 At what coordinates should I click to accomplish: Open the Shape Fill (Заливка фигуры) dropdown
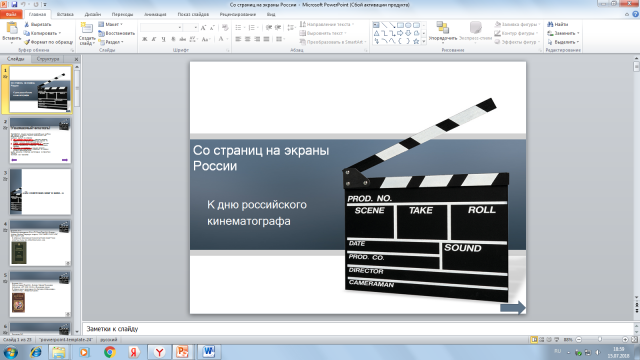point(518,24)
